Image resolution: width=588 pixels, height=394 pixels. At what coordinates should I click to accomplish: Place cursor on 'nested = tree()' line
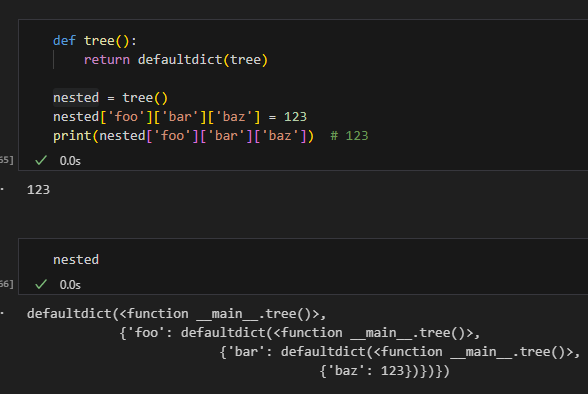tap(110, 98)
